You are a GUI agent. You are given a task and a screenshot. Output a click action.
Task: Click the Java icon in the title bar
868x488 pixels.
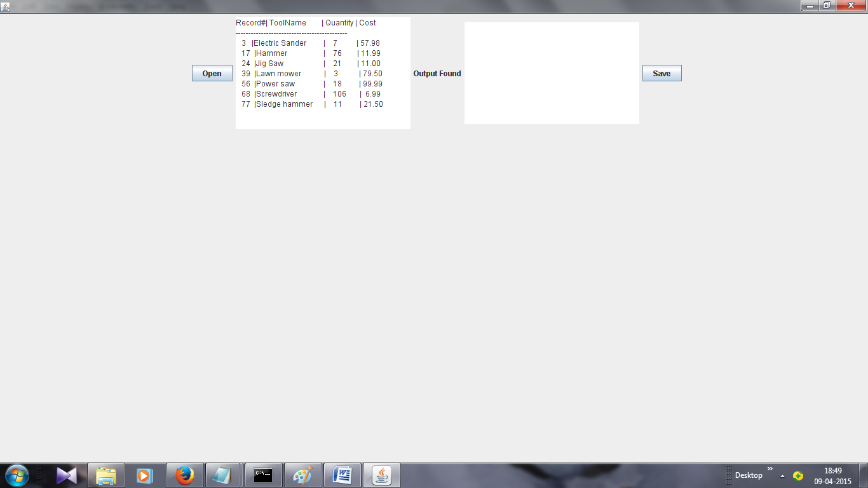[6, 6]
